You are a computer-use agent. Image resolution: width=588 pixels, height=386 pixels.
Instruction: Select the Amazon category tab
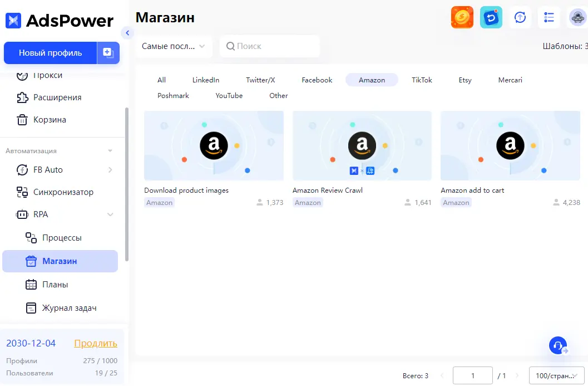pos(372,80)
